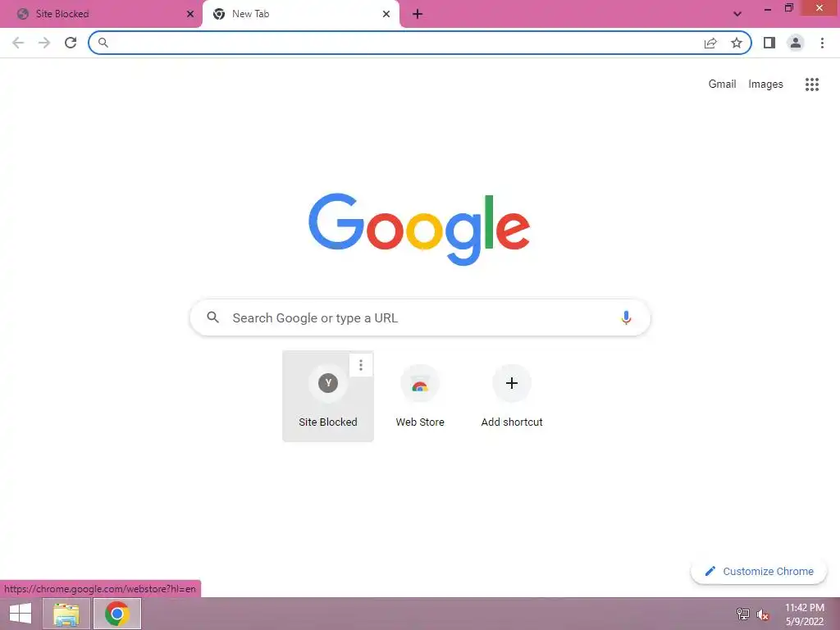This screenshot has width=840, height=630.
Task: Click the Search Google or type a URL box
Action: pos(420,317)
